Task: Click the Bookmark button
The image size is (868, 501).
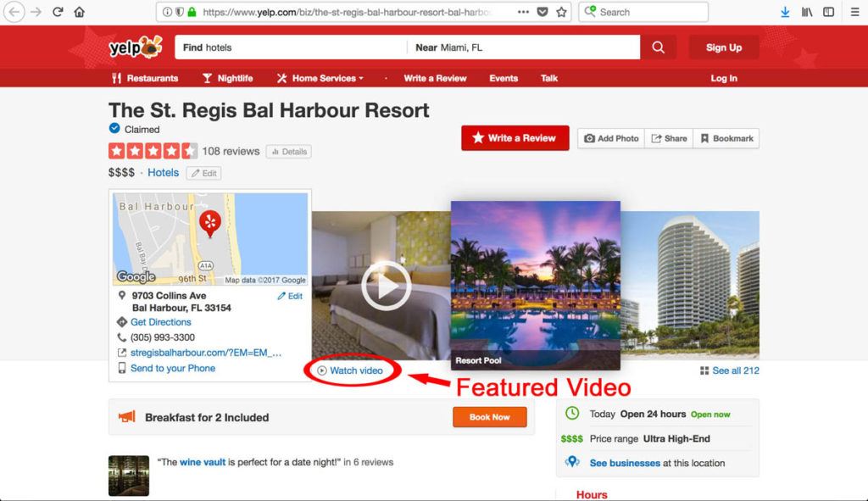Action: click(x=726, y=138)
